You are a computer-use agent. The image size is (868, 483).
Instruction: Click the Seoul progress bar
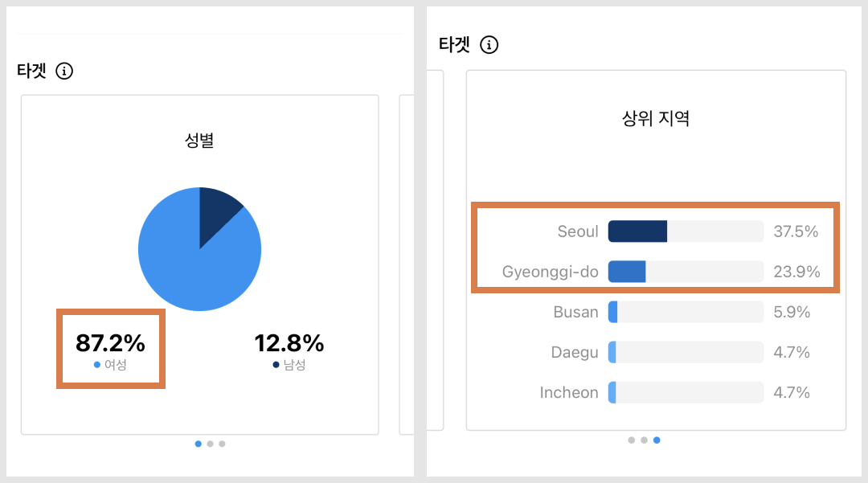click(639, 231)
